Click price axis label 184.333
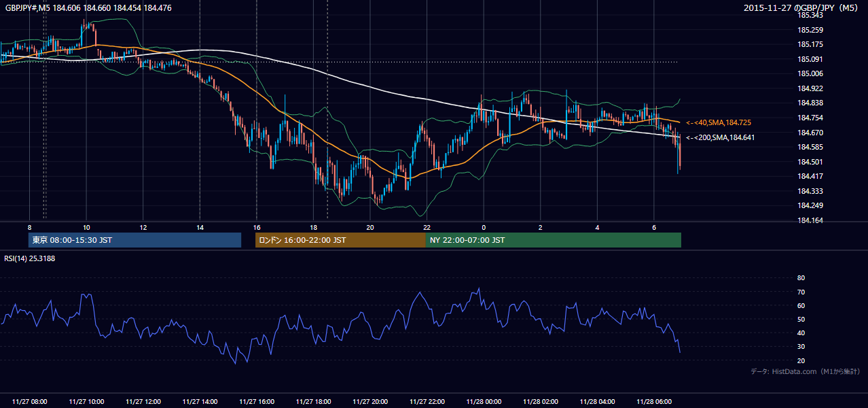Viewport: 868px width, 408px height. click(810, 191)
